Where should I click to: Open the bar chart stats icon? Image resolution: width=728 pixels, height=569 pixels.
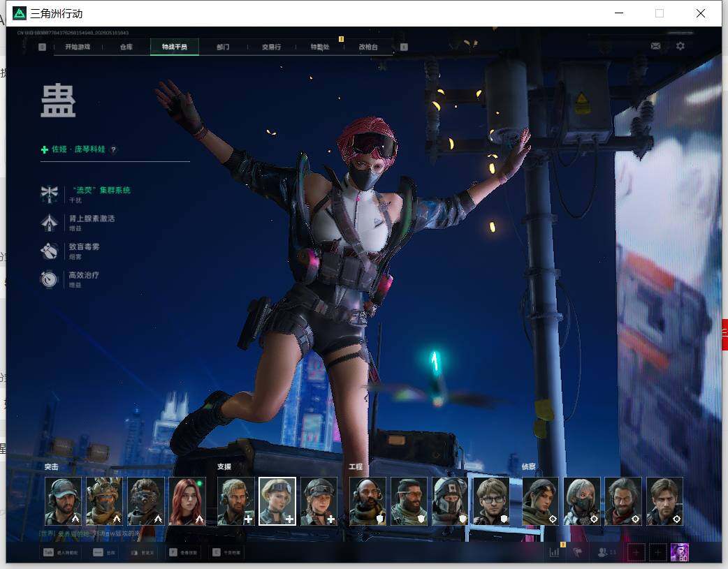[x=554, y=552]
